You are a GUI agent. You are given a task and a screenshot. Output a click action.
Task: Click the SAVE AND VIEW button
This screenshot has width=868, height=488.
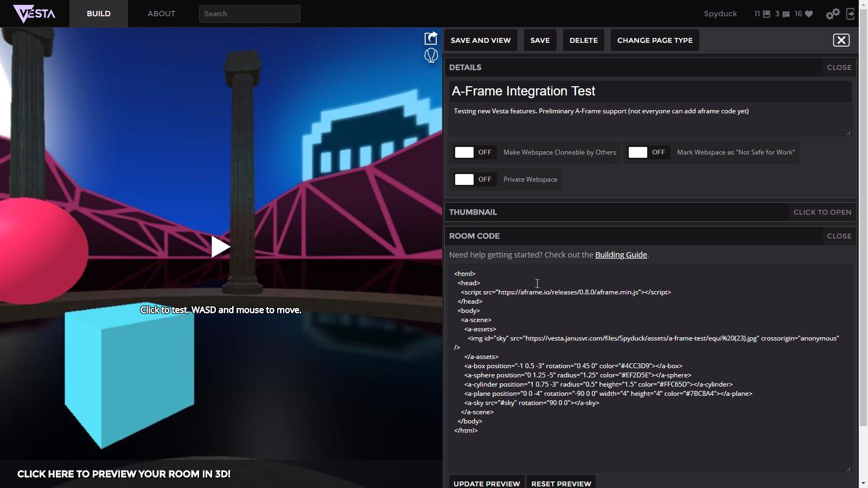tap(481, 40)
